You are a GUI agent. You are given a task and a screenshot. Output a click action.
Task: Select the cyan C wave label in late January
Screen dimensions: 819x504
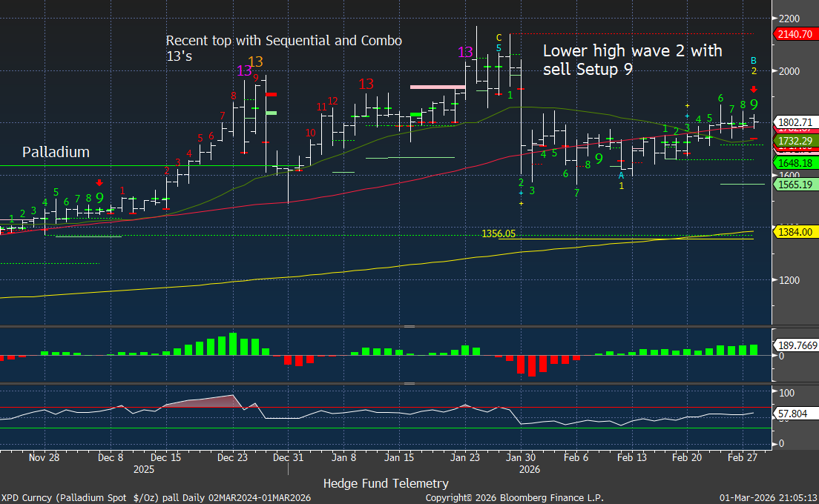(x=499, y=38)
